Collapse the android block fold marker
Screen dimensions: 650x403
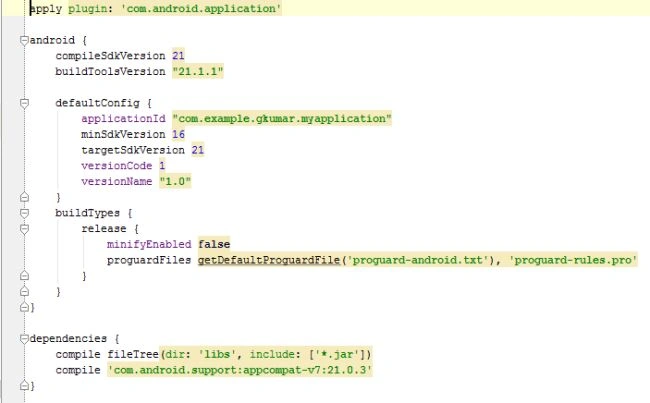point(24,40)
